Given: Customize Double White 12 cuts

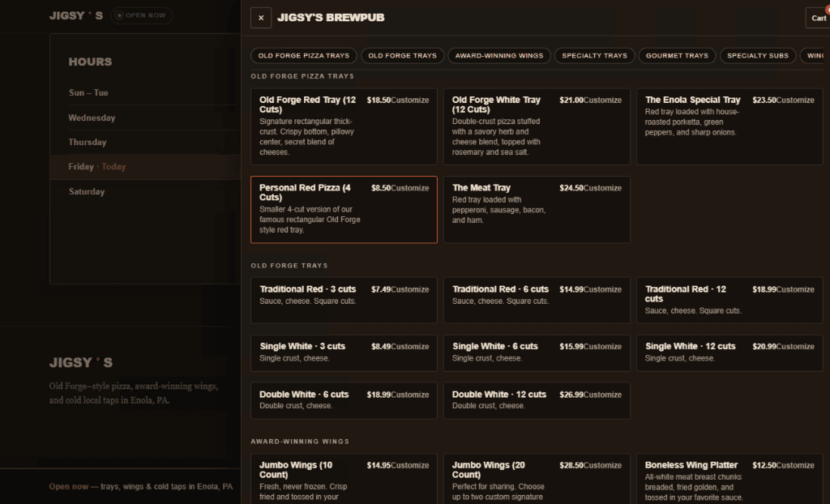Looking at the screenshot, I should (602, 395).
